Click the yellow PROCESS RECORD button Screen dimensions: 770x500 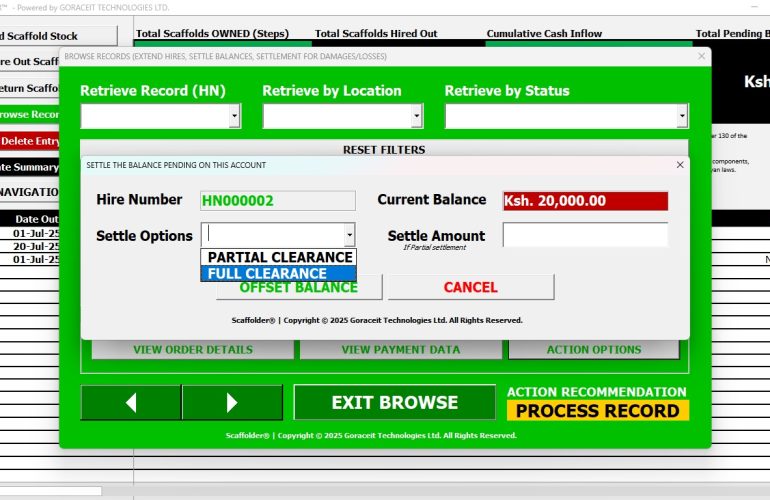(x=597, y=410)
